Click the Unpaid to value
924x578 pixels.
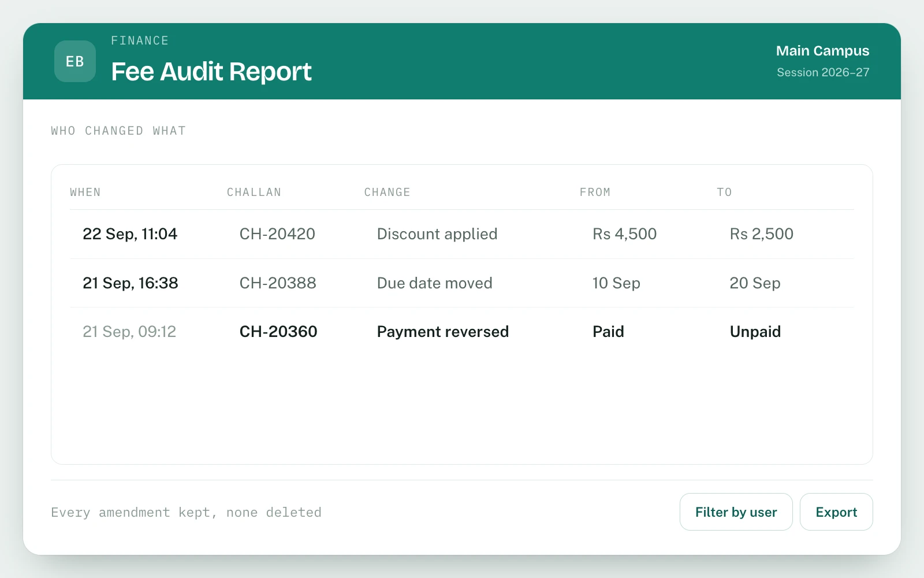tap(755, 332)
